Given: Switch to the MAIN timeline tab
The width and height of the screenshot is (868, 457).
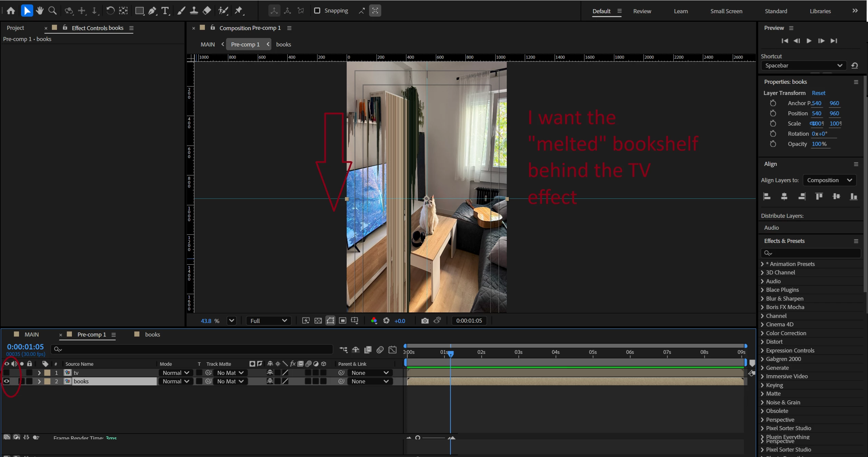Looking at the screenshot, I should (32, 335).
